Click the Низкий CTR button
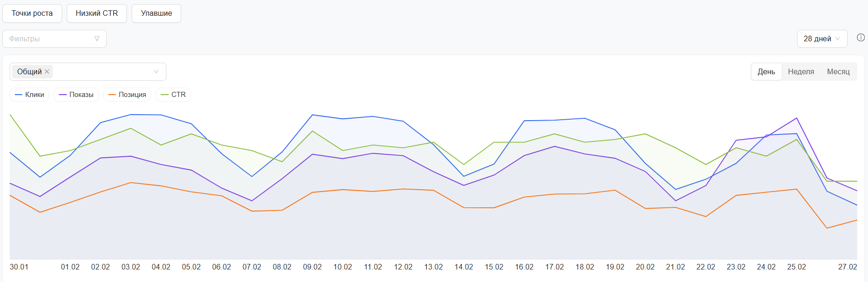Screen dimensions: 868x282 point(97,13)
